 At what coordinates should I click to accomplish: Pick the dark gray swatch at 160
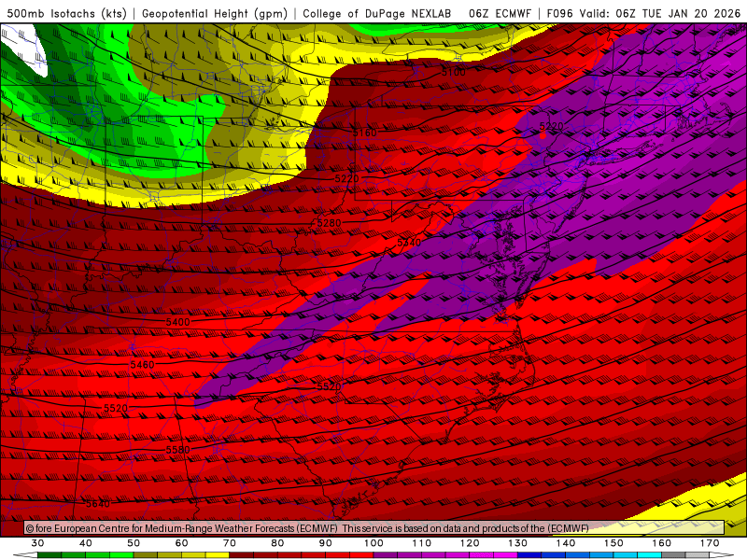tap(673, 555)
